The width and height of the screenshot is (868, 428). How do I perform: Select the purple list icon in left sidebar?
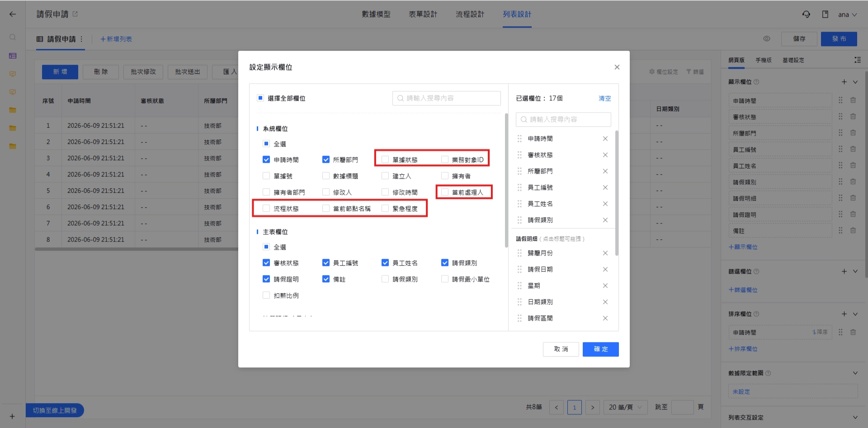point(13,56)
